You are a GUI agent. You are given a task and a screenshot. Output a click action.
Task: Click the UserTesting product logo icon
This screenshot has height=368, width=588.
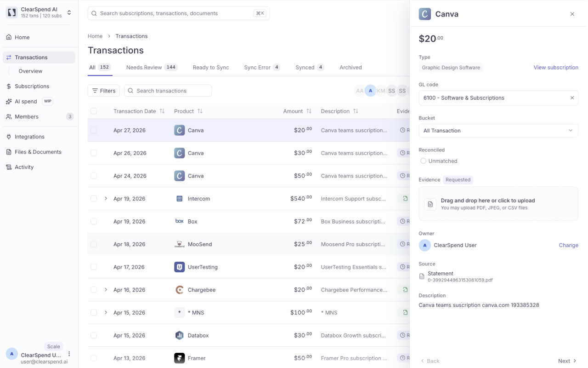click(x=180, y=267)
